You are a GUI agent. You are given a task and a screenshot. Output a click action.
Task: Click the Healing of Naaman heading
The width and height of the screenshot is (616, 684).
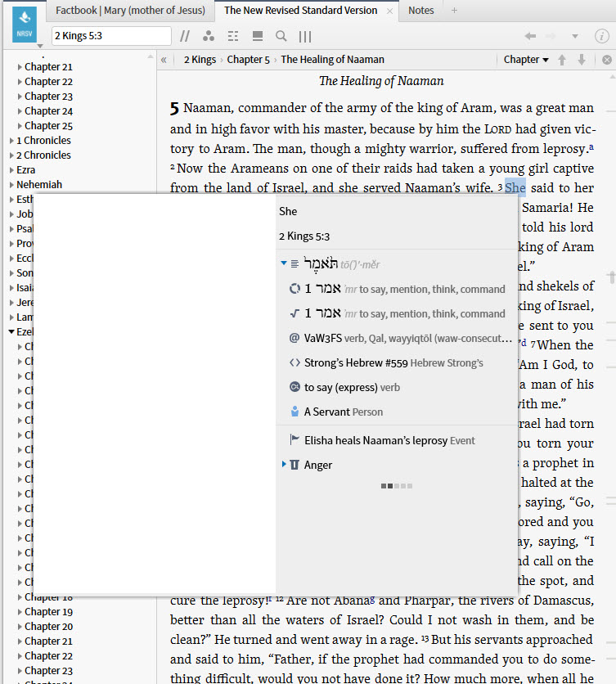click(x=381, y=81)
